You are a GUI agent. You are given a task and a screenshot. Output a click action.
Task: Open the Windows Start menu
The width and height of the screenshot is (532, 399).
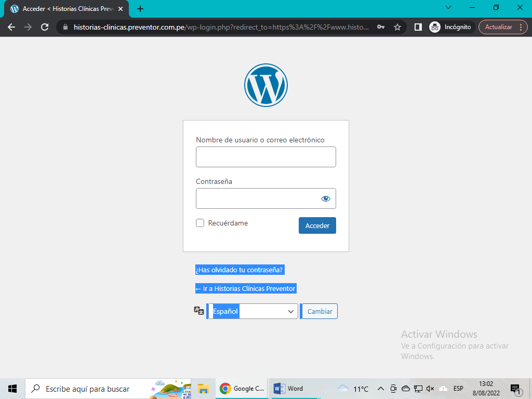12,389
